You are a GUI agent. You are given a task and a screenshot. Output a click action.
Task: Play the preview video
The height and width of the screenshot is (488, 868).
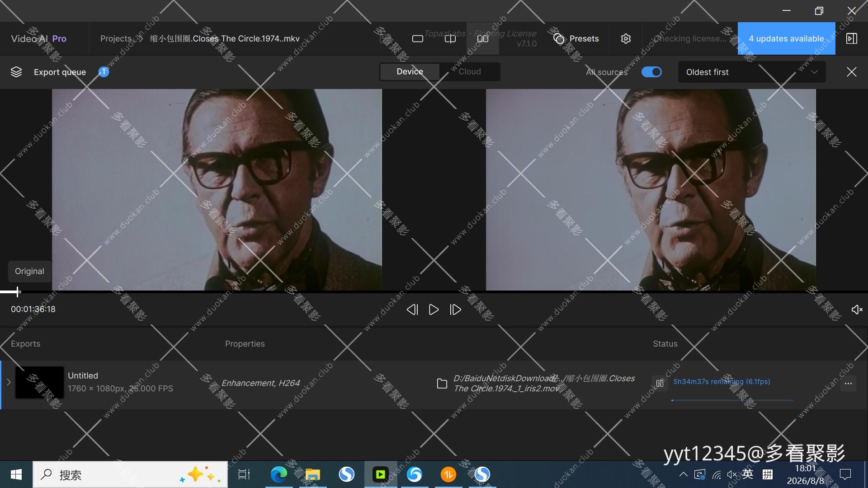[434, 310]
